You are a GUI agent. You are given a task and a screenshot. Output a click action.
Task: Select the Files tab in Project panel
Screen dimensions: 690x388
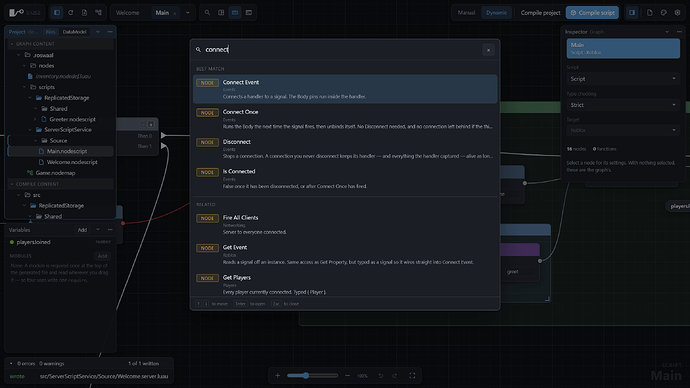point(51,32)
